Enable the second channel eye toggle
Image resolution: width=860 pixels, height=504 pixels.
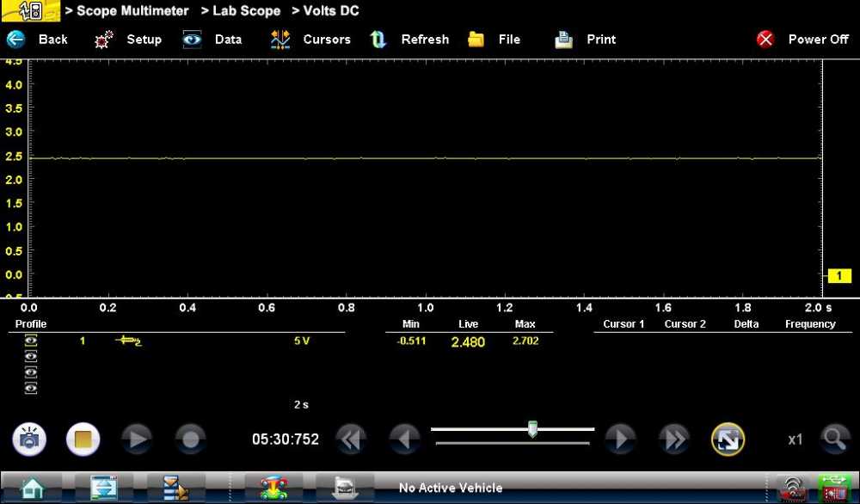[x=29, y=354]
